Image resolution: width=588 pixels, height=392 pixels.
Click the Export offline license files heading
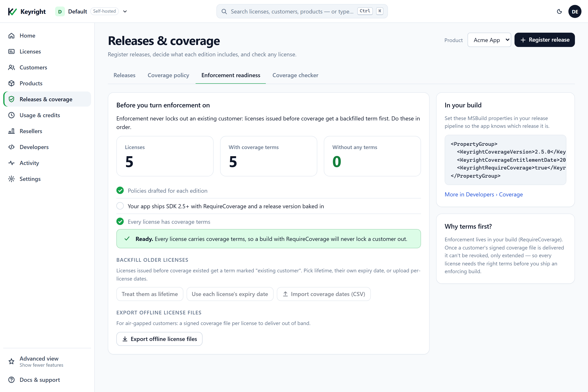(x=159, y=313)
